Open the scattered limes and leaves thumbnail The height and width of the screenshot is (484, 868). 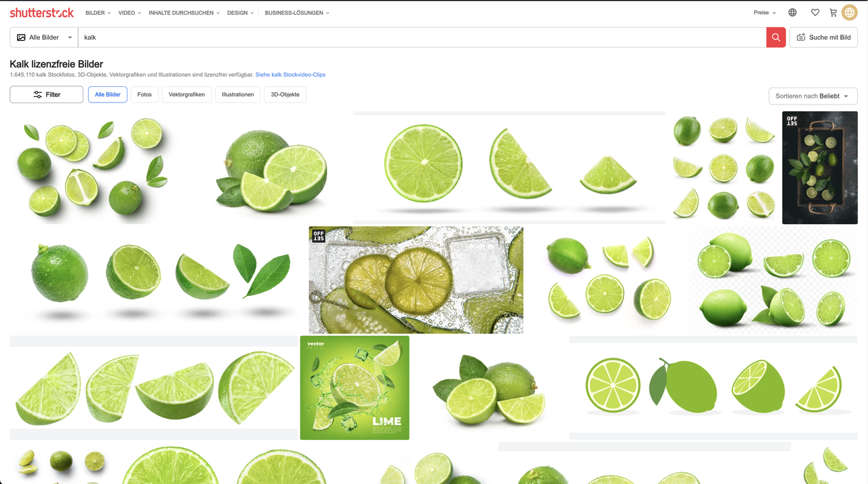94,168
